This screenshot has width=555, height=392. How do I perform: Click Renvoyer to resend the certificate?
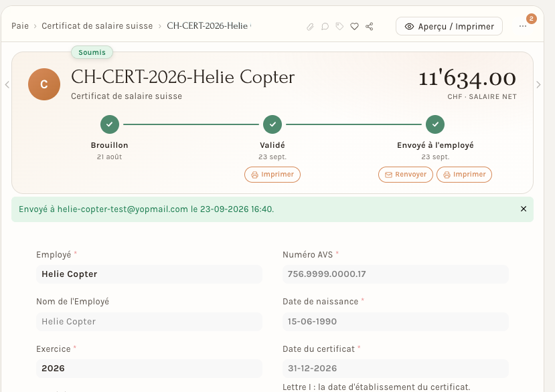pos(406,175)
